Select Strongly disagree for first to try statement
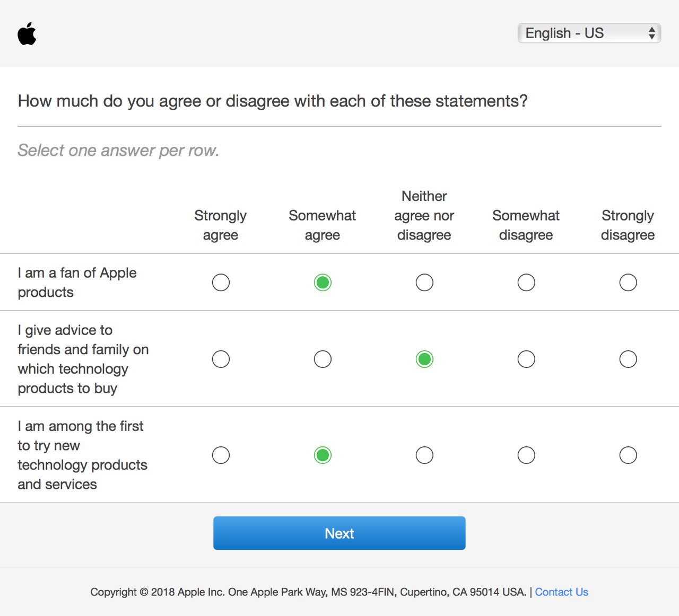 [x=628, y=455]
